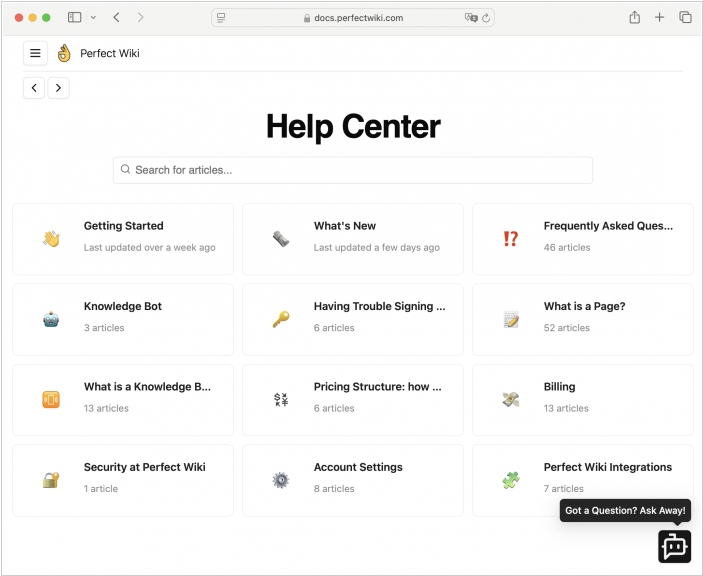Click the waving hand Getting Started icon
The image size is (703, 576).
51,238
